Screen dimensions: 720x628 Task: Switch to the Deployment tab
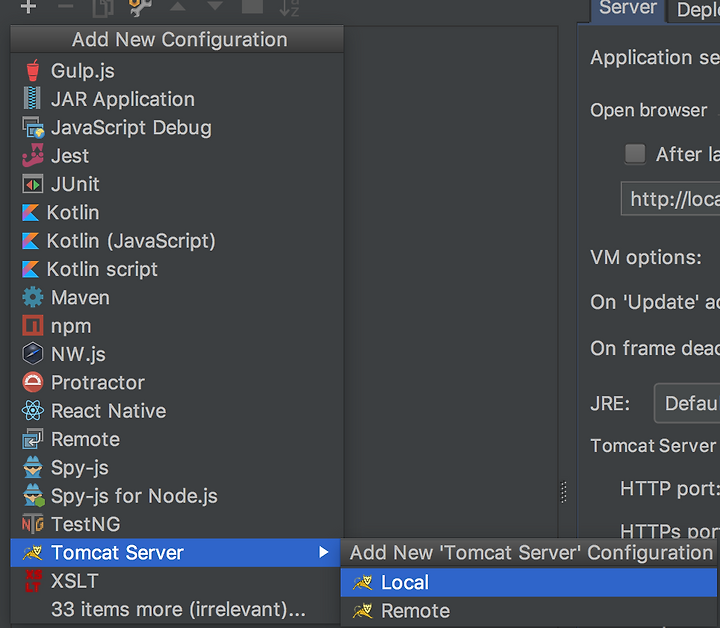pos(694,10)
